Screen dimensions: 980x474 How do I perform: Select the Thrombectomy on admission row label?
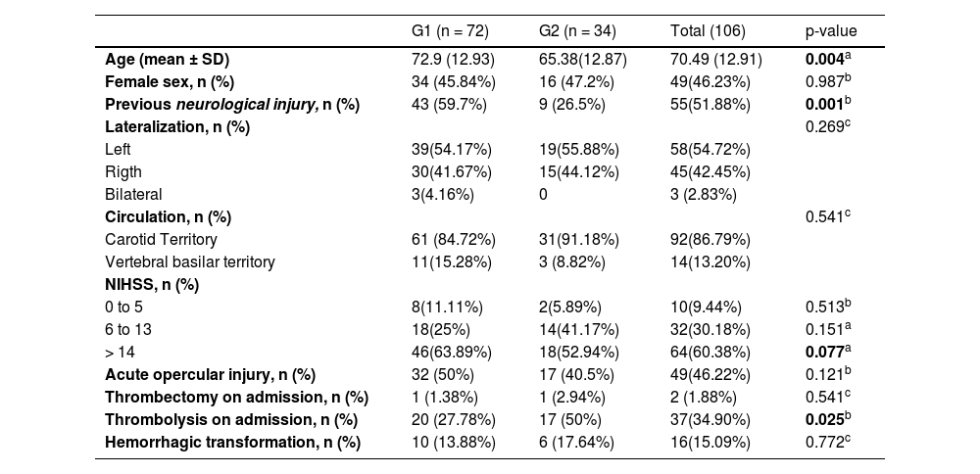pyautogui.click(x=236, y=397)
